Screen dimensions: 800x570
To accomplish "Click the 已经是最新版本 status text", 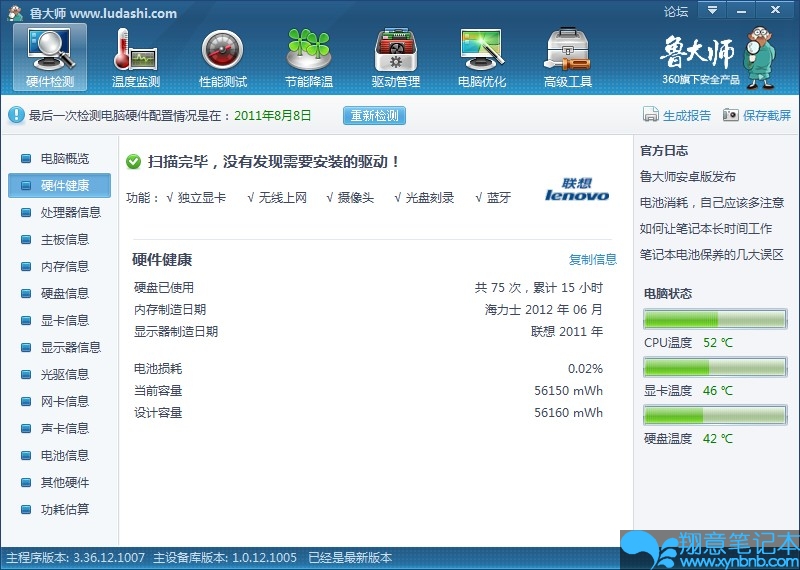I will tap(350, 558).
